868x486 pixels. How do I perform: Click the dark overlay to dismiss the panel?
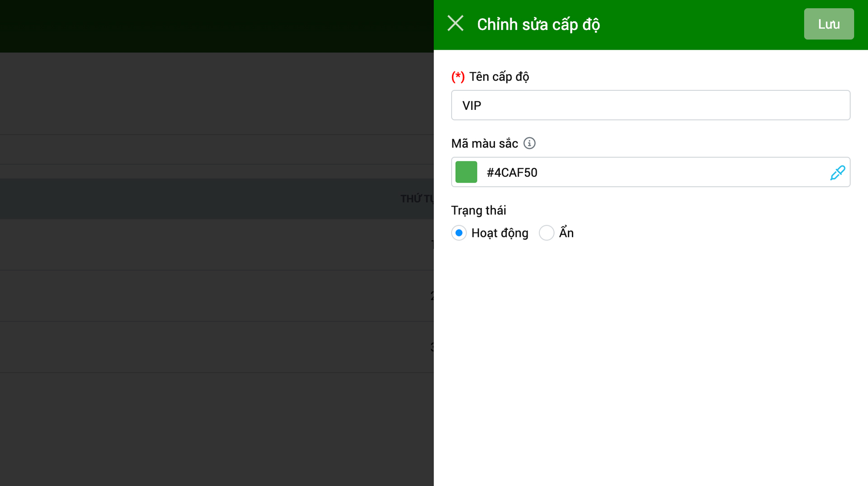(x=217, y=407)
